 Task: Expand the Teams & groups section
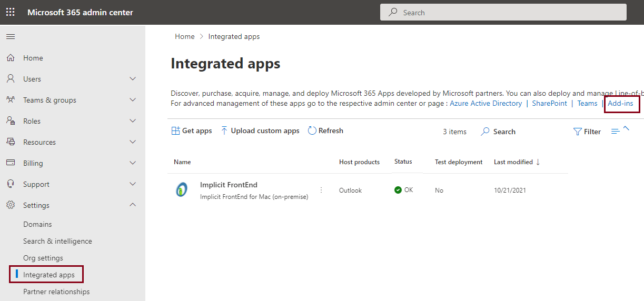[x=133, y=100]
